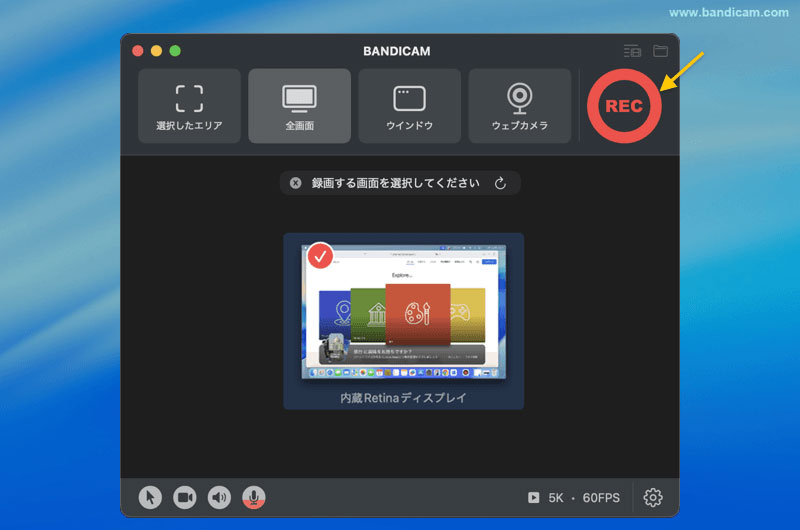The width and height of the screenshot is (800, 530).
Task: Dismiss the 録画する画面を選択してください message
Action: (x=295, y=183)
